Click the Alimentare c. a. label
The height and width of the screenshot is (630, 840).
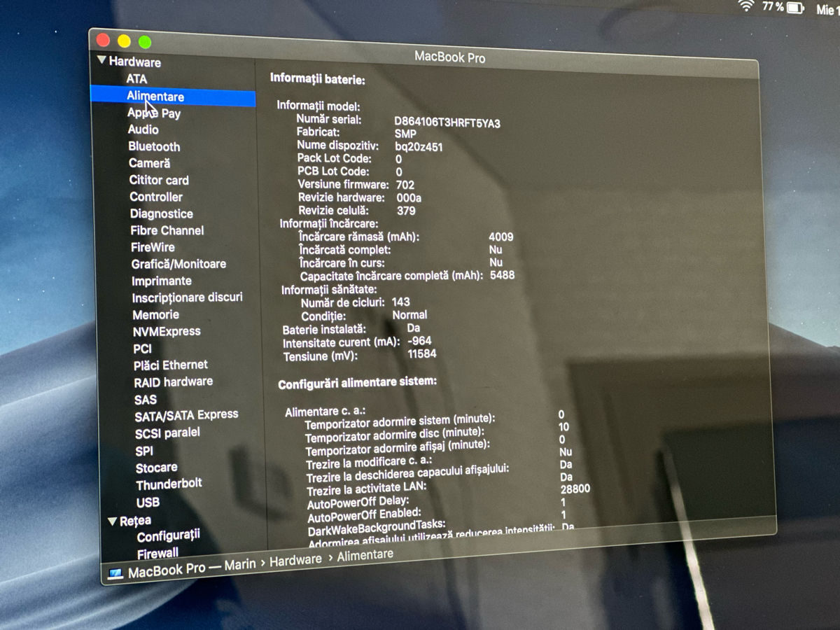pyautogui.click(x=325, y=412)
